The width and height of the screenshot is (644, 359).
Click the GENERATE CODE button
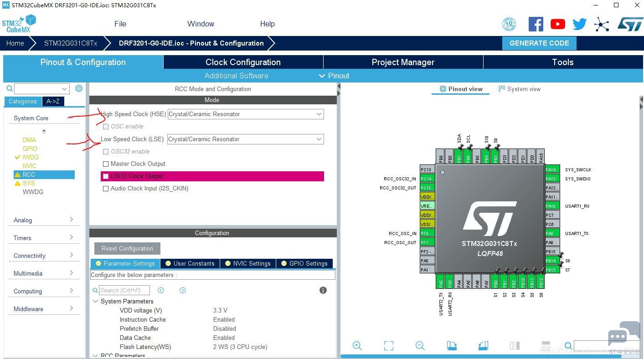pyautogui.click(x=539, y=43)
